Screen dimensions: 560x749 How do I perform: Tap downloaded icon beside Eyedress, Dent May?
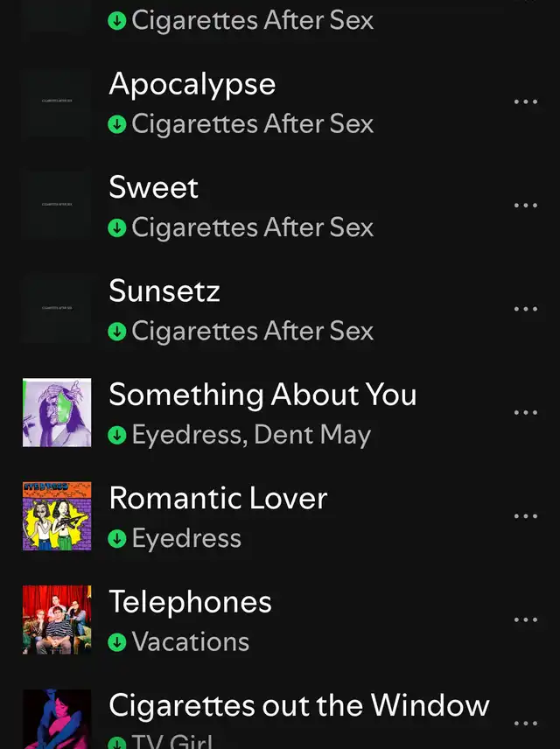(117, 435)
